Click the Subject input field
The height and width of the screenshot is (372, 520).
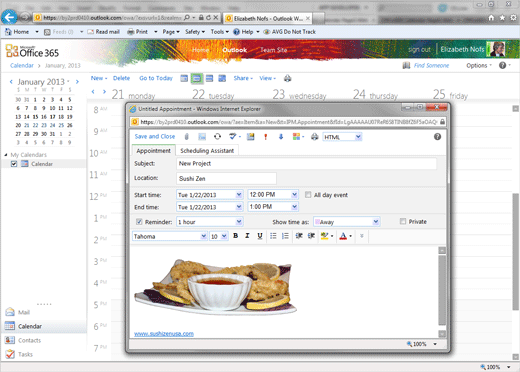coord(306,163)
